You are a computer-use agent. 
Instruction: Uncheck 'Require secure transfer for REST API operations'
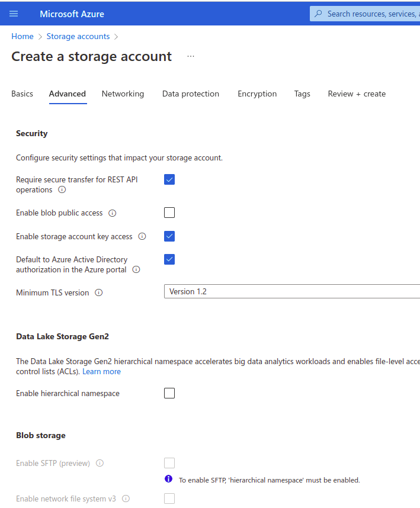point(169,179)
